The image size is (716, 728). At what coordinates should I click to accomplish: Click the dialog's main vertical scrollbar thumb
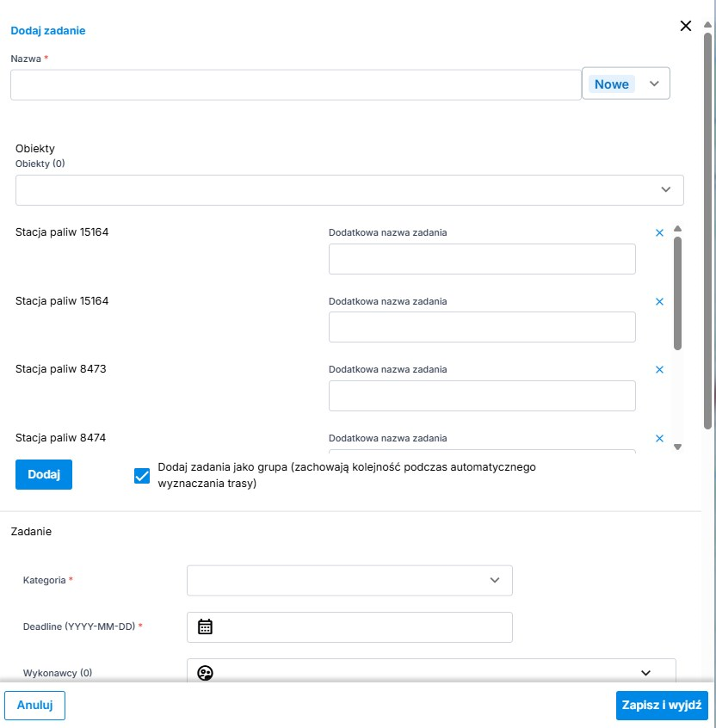point(707,231)
